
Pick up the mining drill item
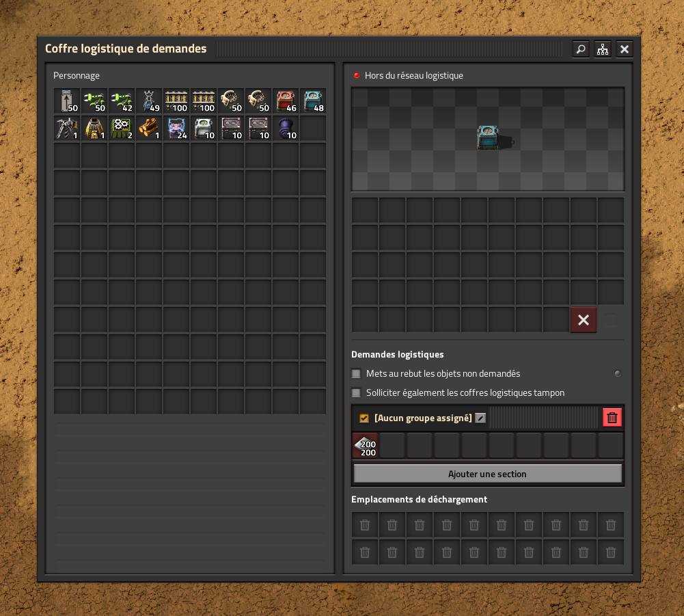67,129
